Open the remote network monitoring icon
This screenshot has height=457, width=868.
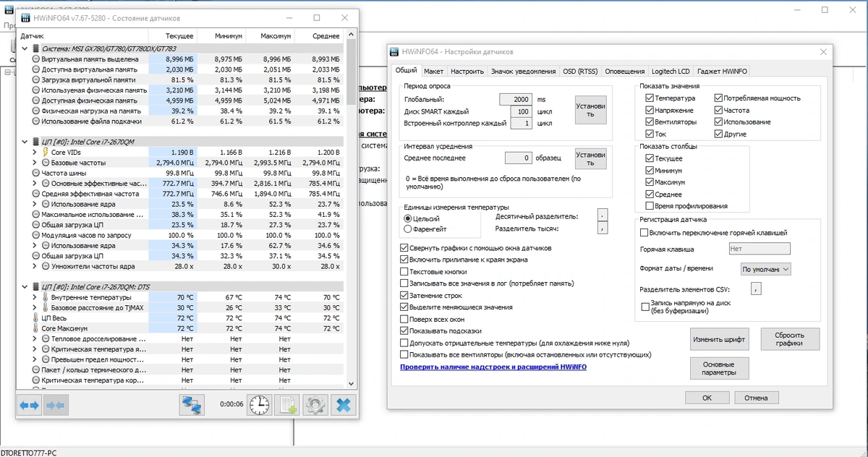[x=193, y=406]
